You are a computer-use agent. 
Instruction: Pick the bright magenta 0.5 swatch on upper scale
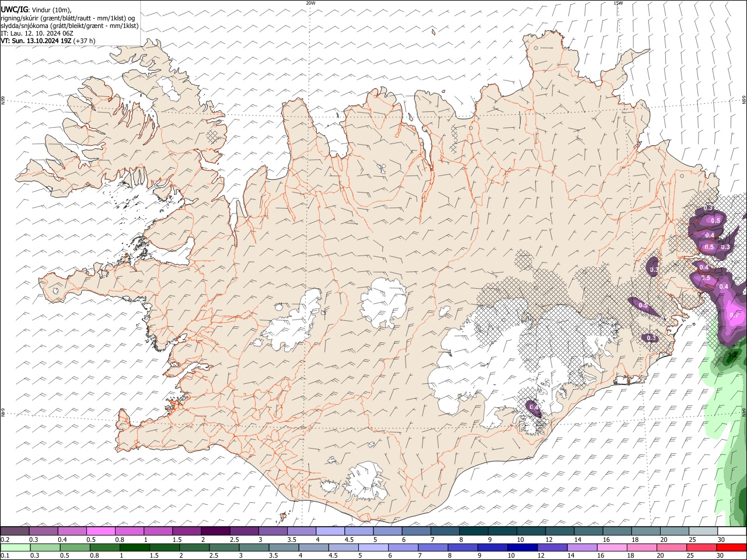point(100,531)
